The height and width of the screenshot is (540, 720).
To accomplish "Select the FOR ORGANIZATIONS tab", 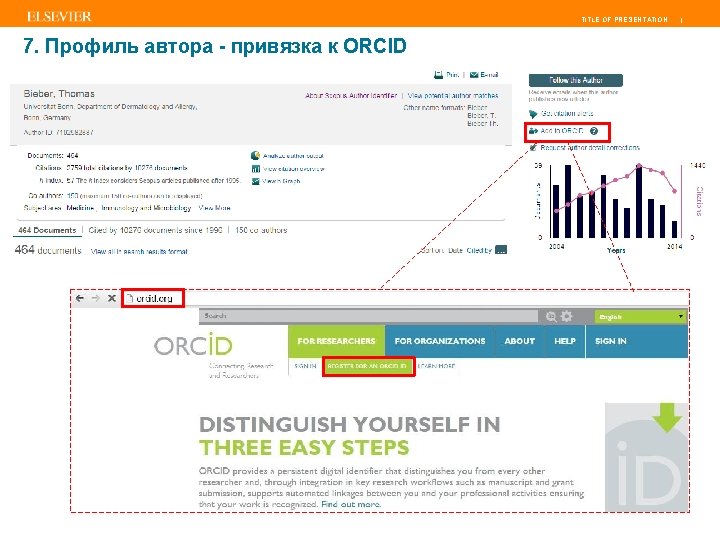I will [x=440, y=341].
